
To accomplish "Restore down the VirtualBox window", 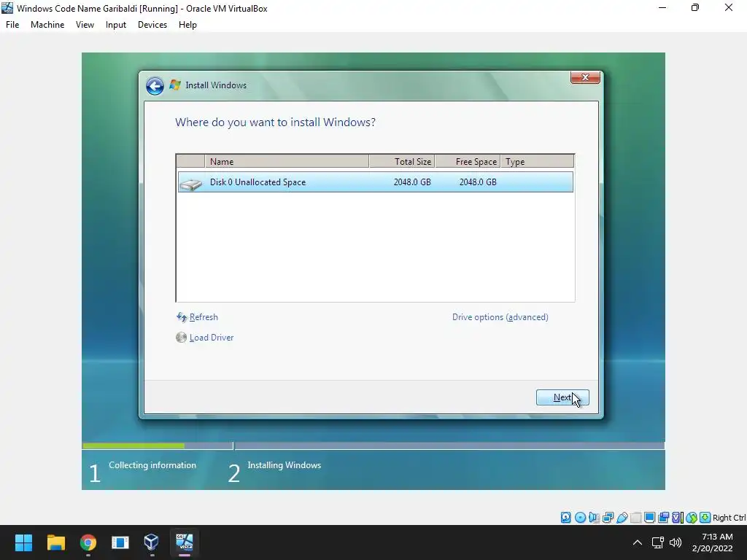I will click(x=695, y=8).
